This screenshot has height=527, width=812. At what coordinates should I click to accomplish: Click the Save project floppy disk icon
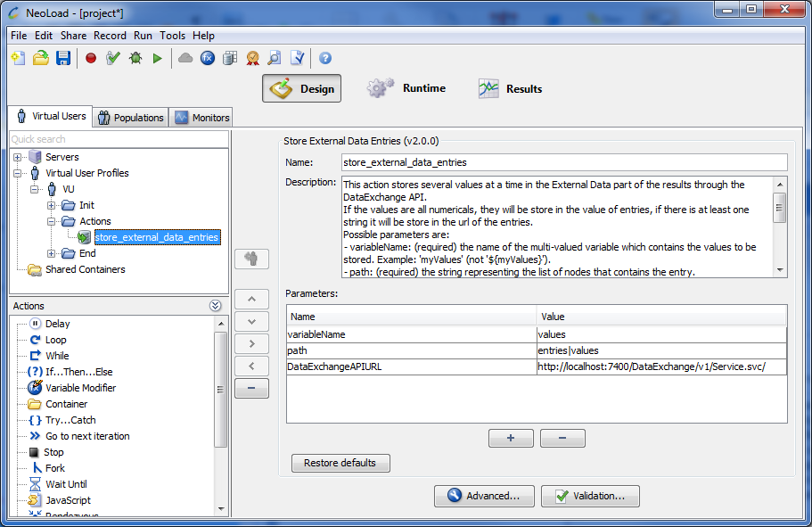point(63,58)
